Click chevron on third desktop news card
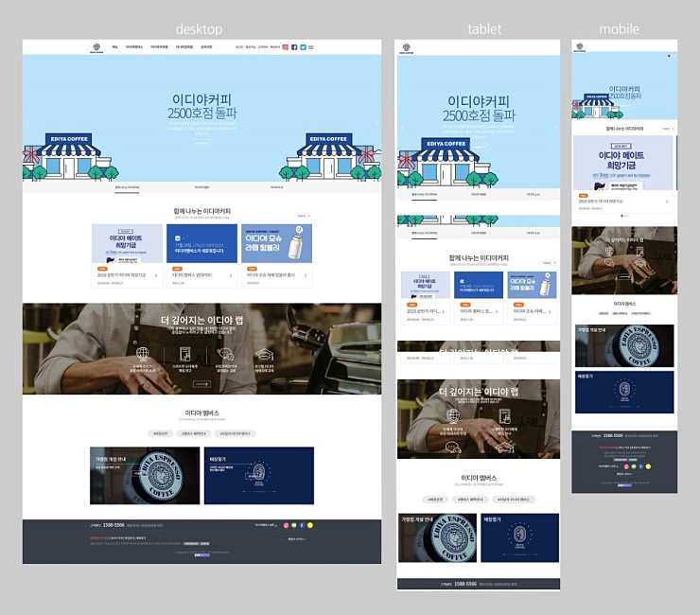This screenshot has height=615, width=700. coord(306,275)
